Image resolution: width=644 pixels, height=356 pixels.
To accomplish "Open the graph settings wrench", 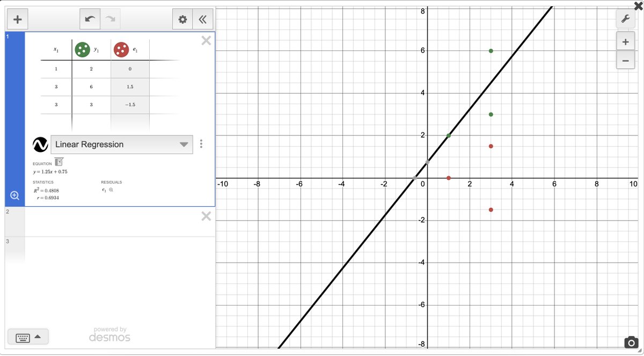I will point(625,19).
